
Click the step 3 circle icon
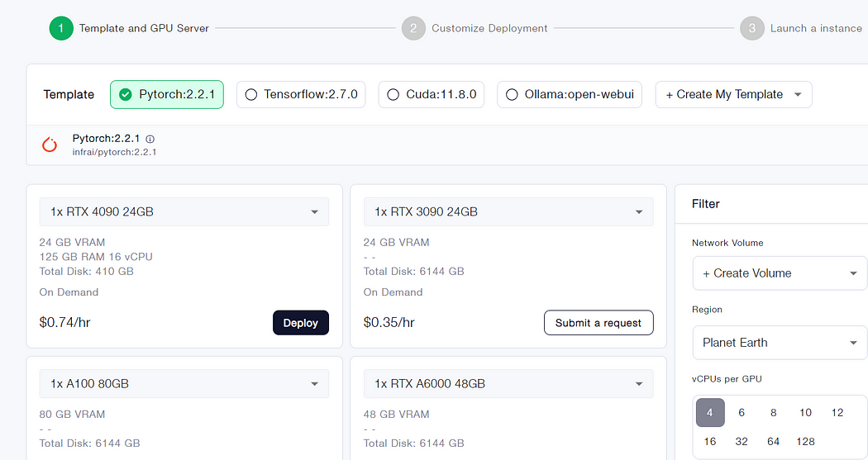coord(751,28)
